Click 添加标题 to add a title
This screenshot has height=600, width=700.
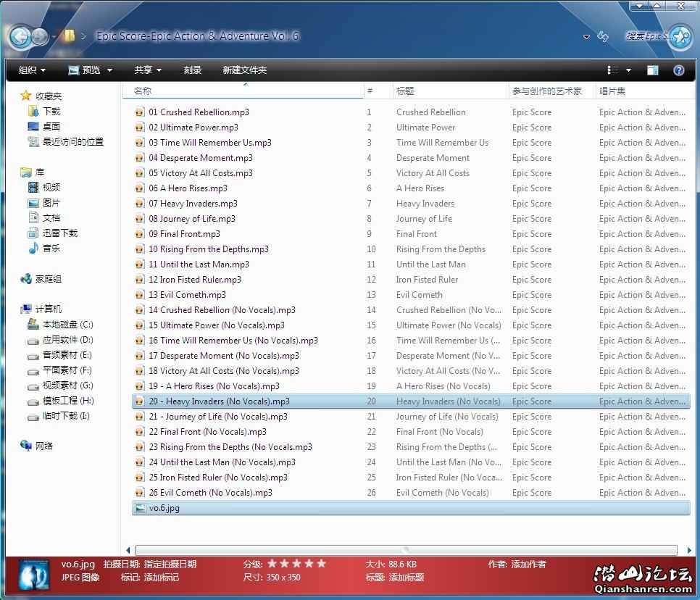pyautogui.click(x=406, y=578)
